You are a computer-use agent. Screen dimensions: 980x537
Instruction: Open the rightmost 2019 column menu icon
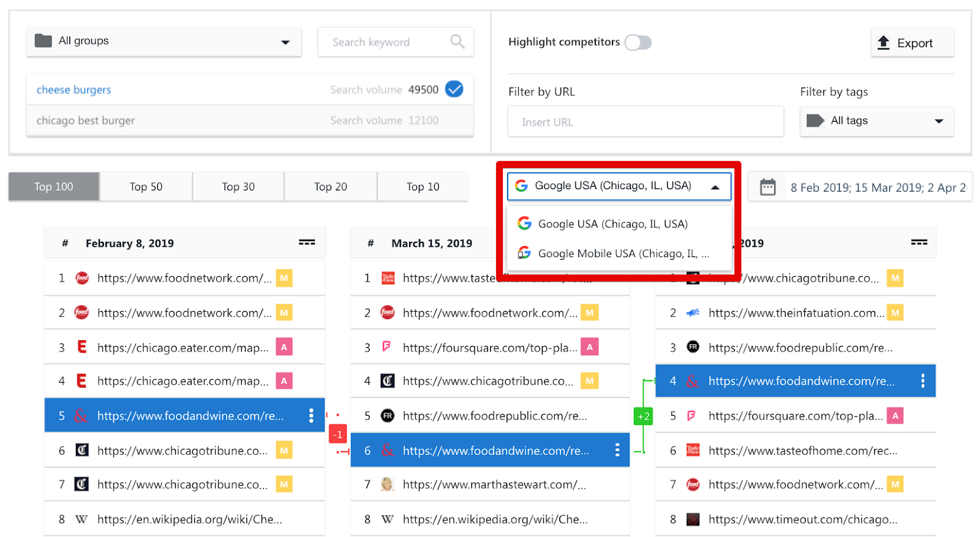click(x=919, y=242)
